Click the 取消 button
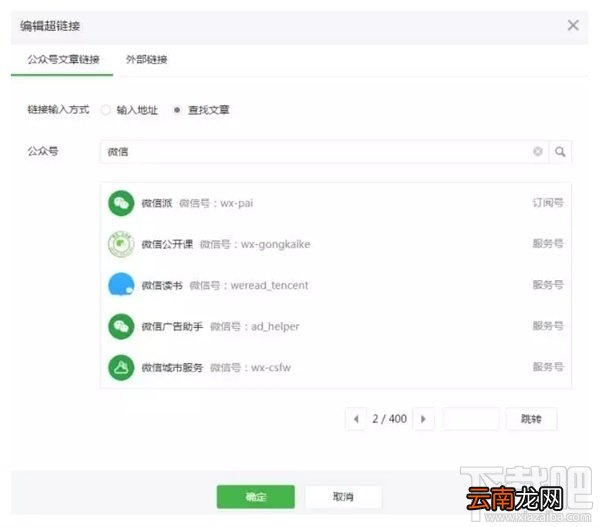Screen dimensions: 600x527 pos(343,497)
